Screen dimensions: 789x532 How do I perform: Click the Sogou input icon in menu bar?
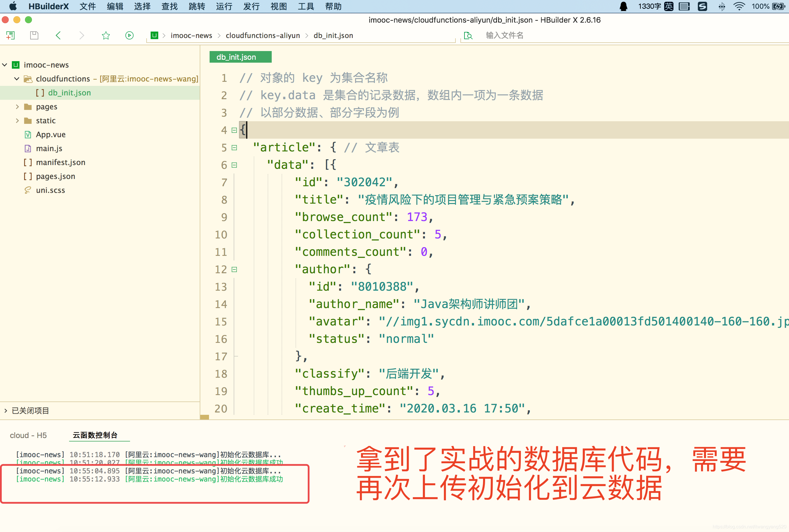tap(702, 6)
